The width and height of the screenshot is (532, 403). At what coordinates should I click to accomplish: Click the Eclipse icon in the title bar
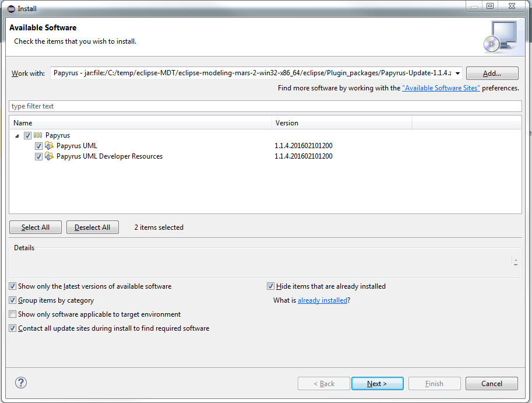click(11, 9)
